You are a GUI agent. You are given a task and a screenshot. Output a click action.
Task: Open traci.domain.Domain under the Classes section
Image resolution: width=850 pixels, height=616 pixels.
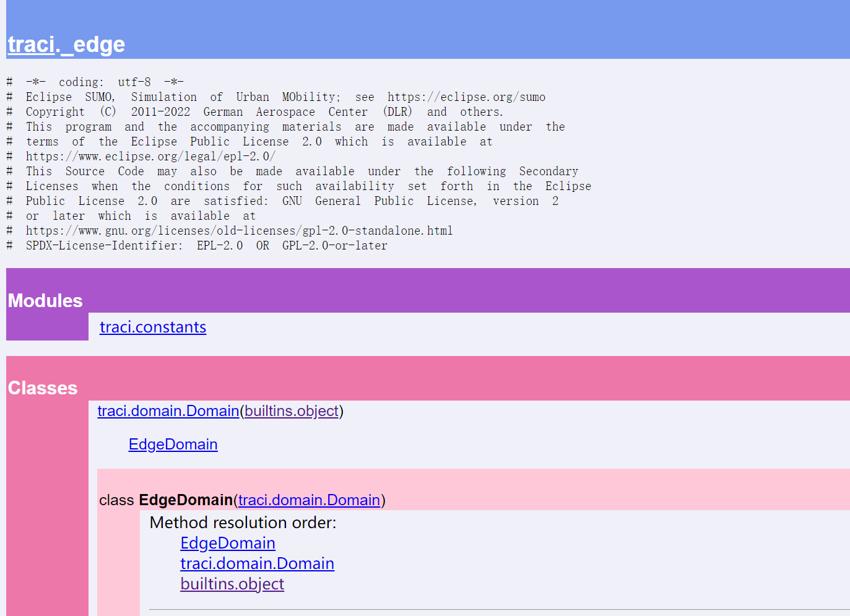pyautogui.click(x=167, y=410)
